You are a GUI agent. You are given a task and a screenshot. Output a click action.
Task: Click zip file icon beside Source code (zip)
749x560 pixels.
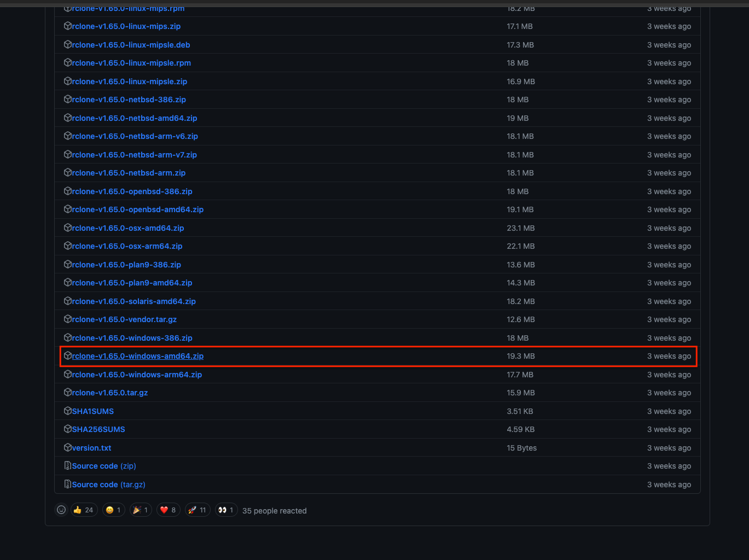68,465
